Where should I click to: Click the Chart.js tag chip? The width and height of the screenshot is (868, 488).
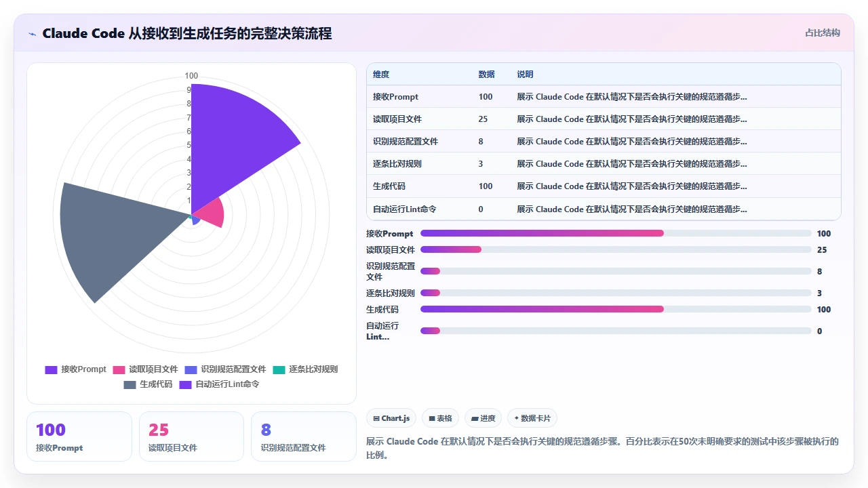click(391, 418)
